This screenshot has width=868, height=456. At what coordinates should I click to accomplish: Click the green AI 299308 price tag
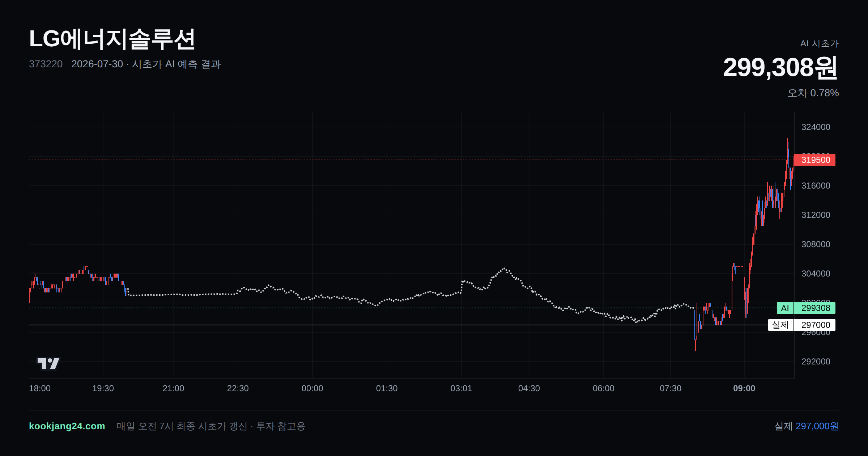click(x=806, y=308)
